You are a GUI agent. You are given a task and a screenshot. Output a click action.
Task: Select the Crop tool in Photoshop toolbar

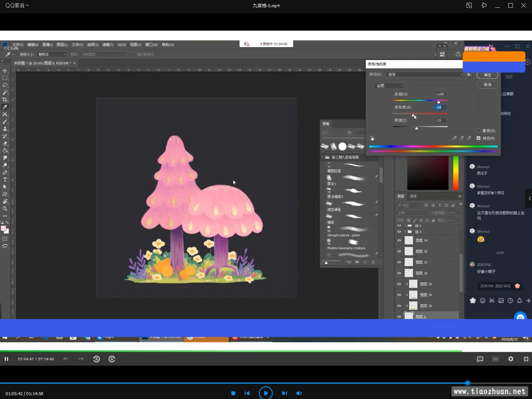[x=5, y=100]
